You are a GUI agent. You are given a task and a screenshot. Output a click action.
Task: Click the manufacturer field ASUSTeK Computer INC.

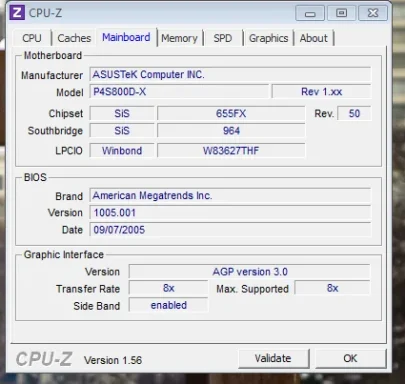[230, 74]
